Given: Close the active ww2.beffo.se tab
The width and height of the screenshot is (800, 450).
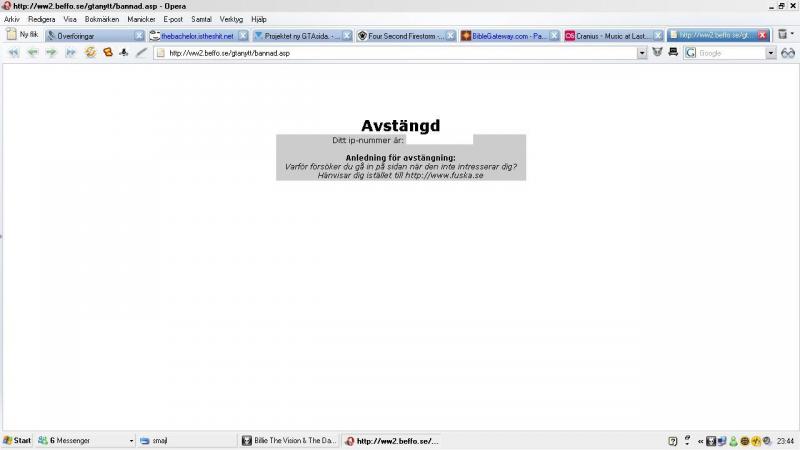Looking at the screenshot, I should point(762,35).
